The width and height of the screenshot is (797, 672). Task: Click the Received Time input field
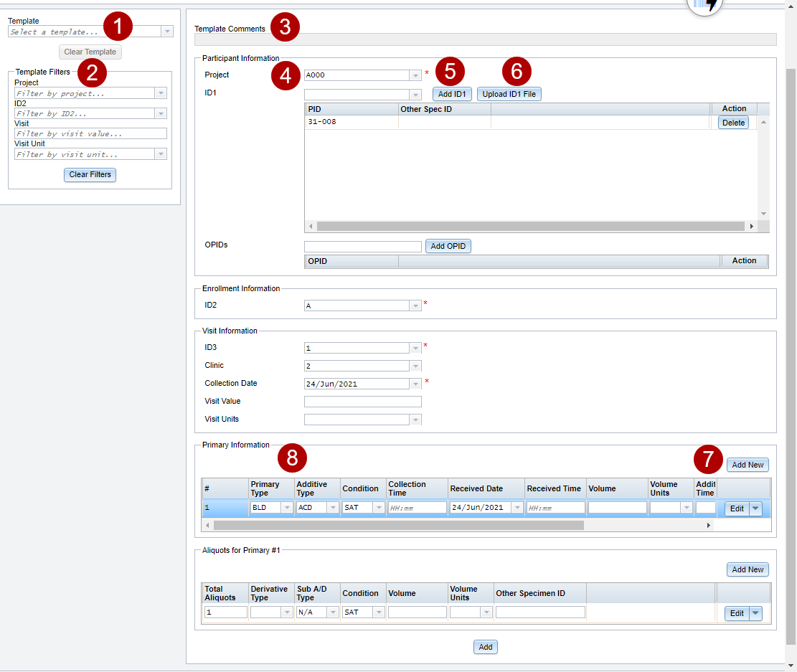click(x=555, y=508)
